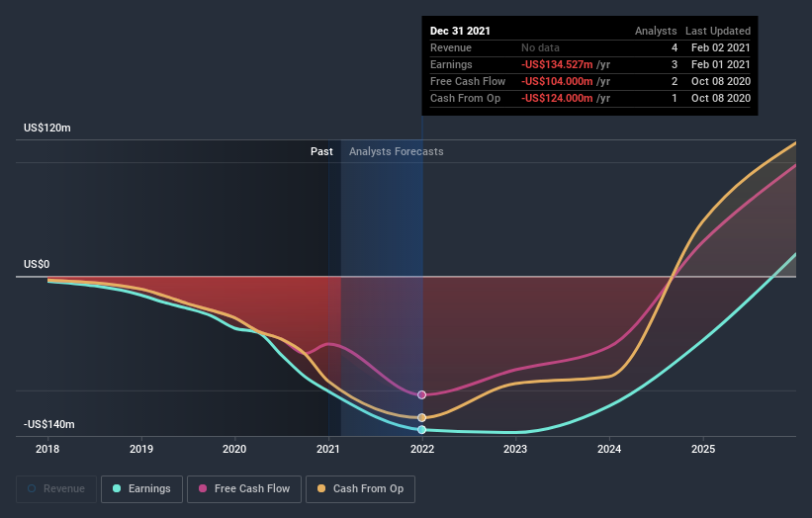This screenshot has height=518, width=812.
Task: Select the 2024 x-axis label
Action: pyautogui.click(x=609, y=449)
